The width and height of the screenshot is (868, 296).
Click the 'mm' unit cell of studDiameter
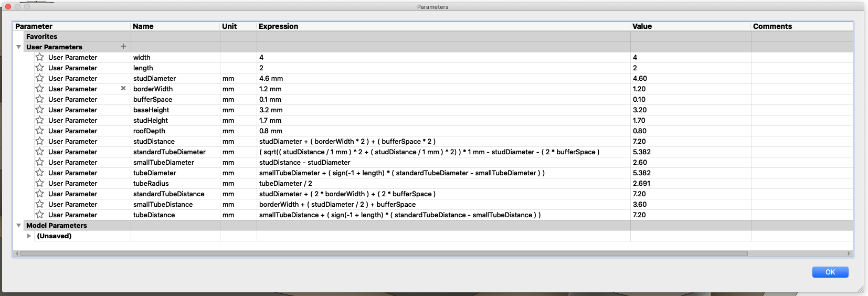pyautogui.click(x=238, y=78)
